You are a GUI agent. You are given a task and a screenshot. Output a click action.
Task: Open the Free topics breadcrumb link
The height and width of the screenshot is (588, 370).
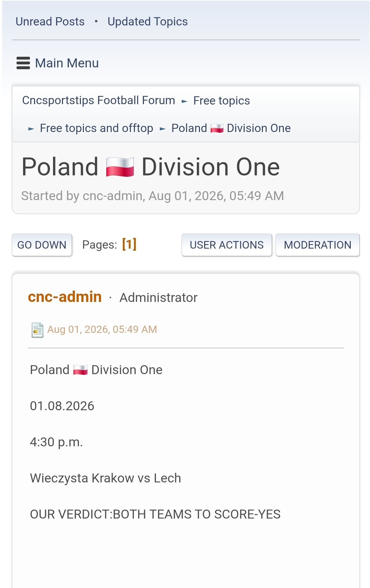222,101
